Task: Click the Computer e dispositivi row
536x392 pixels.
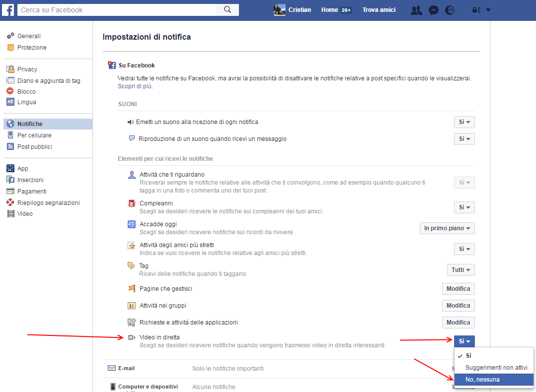Action: coord(291,385)
